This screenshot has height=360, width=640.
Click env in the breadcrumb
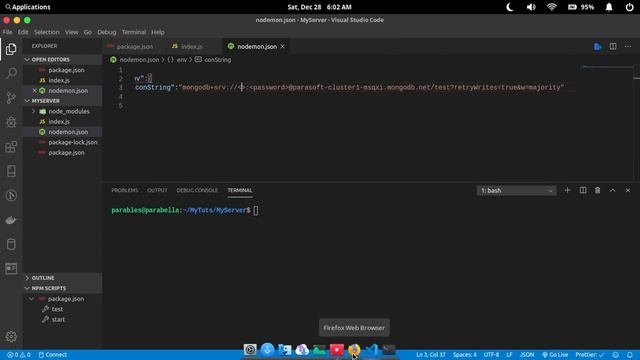(x=182, y=60)
